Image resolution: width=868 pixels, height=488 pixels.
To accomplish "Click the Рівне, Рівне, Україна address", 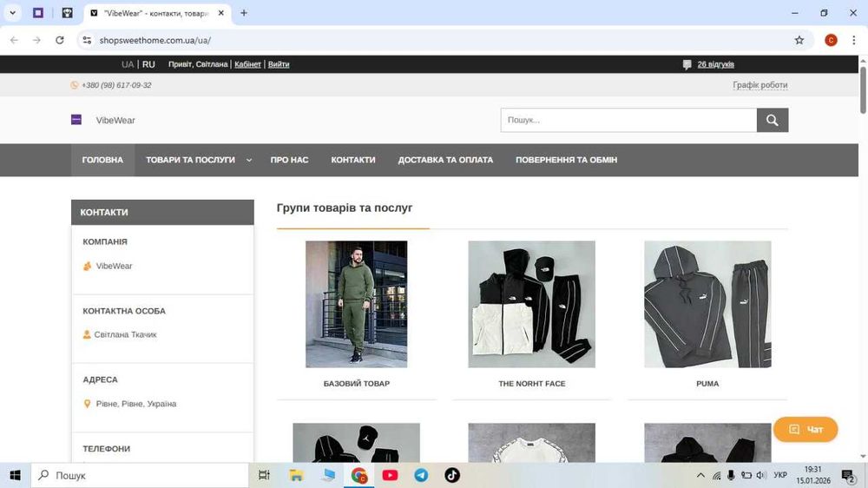I will tap(136, 404).
